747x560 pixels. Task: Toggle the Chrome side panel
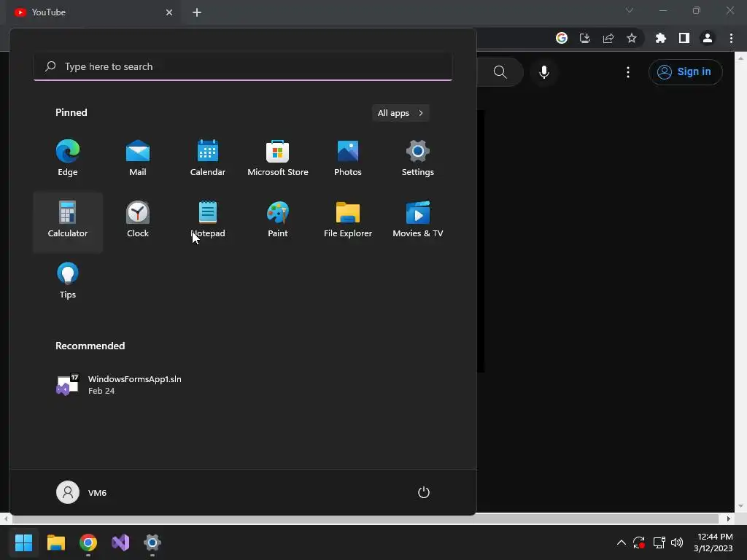tap(684, 38)
